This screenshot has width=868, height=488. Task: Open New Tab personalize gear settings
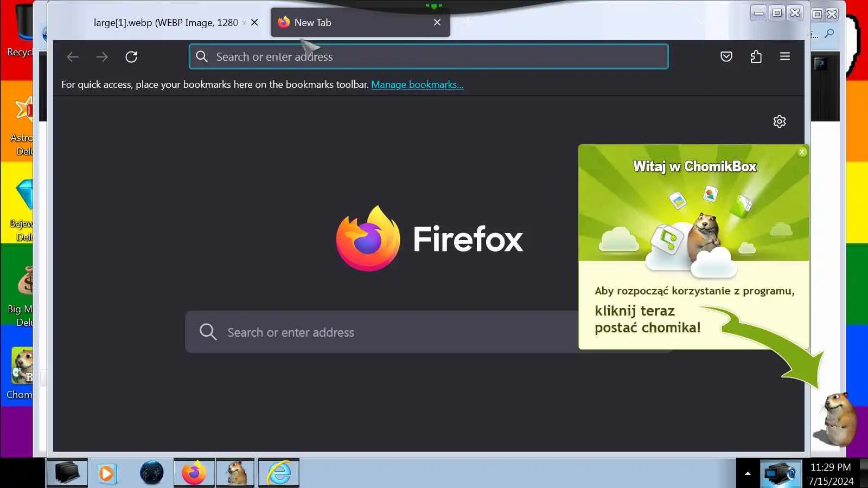tap(780, 121)
